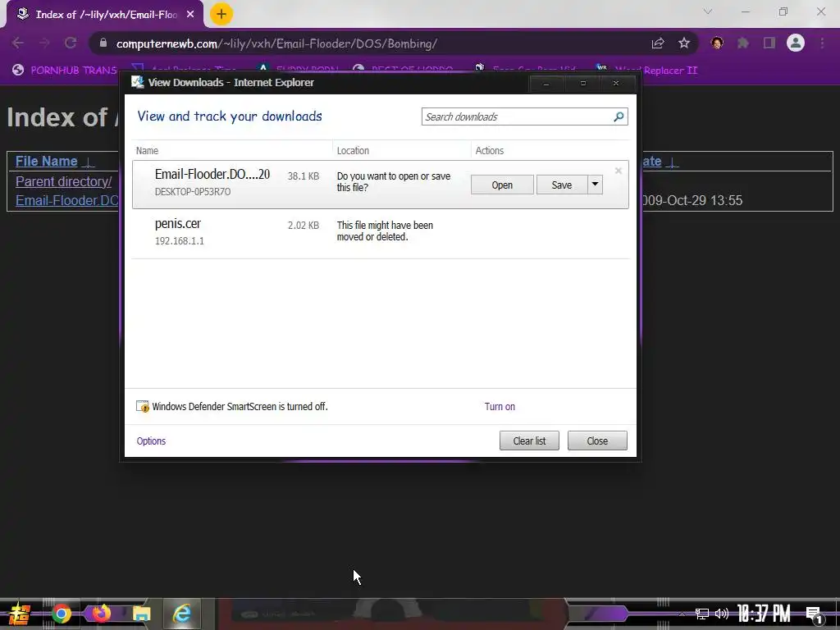840x630 pixels.
Task: Click the Actions column header
Action: pos(489,151)
